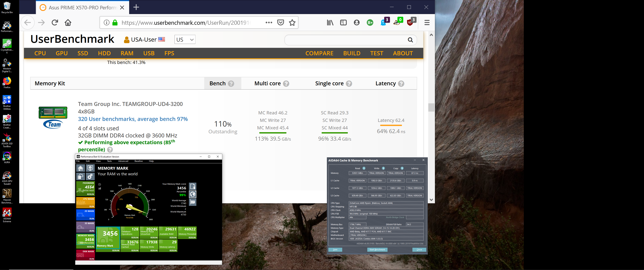The width and height of the screenshot is (644, 270).
Task: Open the Baseline menu in PerformanceTest
Action: tap(139, 161)
